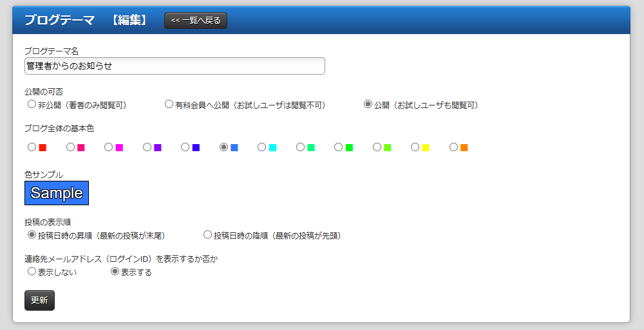Viewport: 644px width, 330px height.
Task: Choose the dark blue base color
Action: [x=185, y=147]
